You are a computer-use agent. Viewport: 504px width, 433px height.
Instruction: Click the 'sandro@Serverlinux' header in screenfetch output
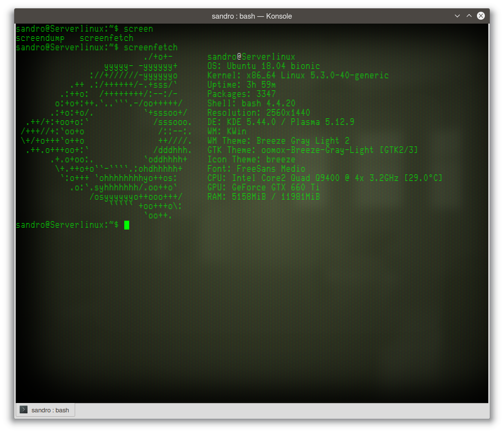point(252,57)
